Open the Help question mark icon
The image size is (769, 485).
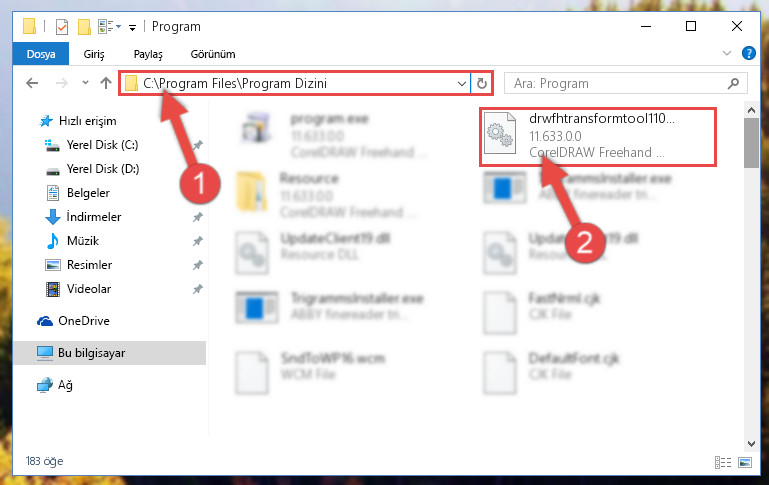tap(748, 53)
